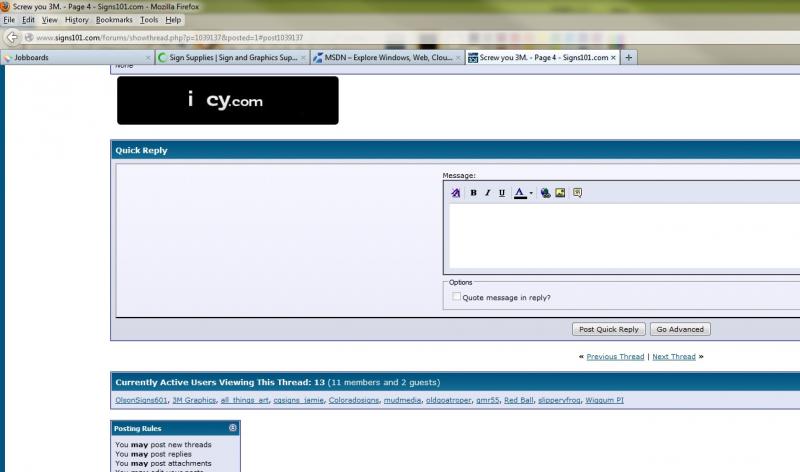The image size is (800, 472).
Task: Toggle bold formatting in the message editor
Action: [473, 193]
